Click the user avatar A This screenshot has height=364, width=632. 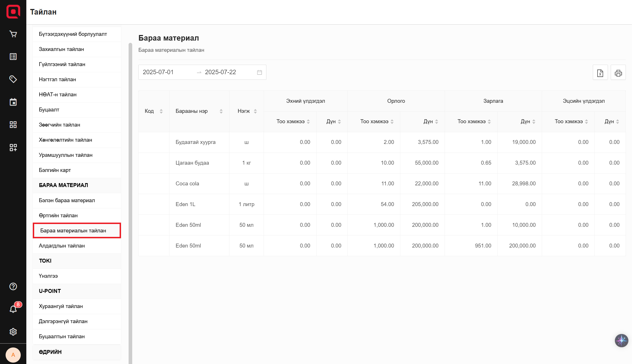point(13,355)
